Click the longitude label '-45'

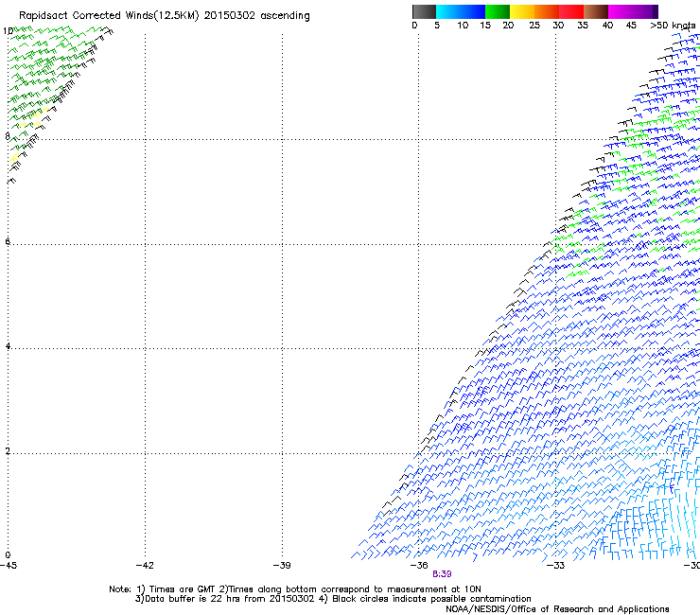coord(9,565)
